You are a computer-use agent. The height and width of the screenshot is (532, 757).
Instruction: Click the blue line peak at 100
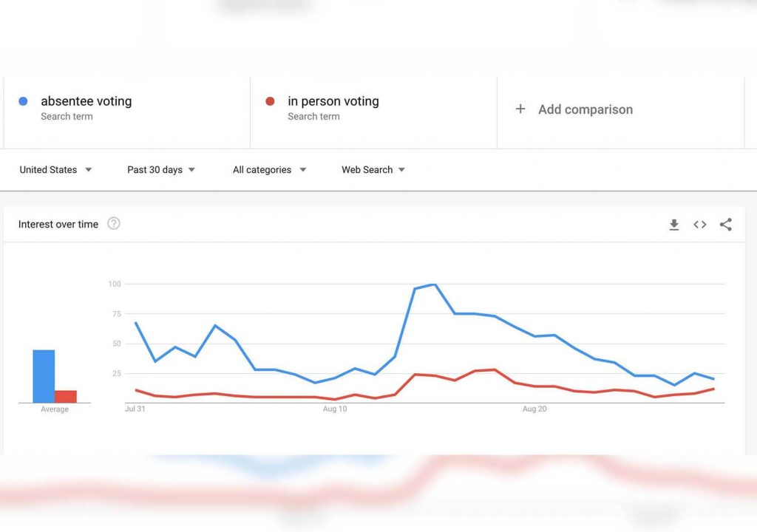435,284
